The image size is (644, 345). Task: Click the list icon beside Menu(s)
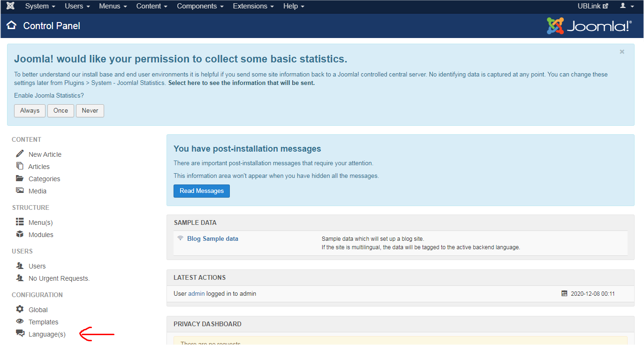tap(20, 222)
